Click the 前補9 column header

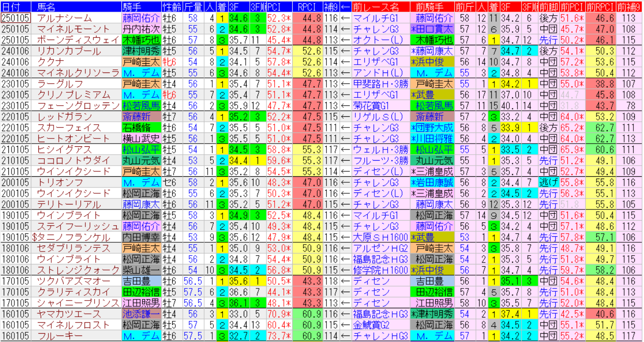pyautogui.click(x=629, y=7)
